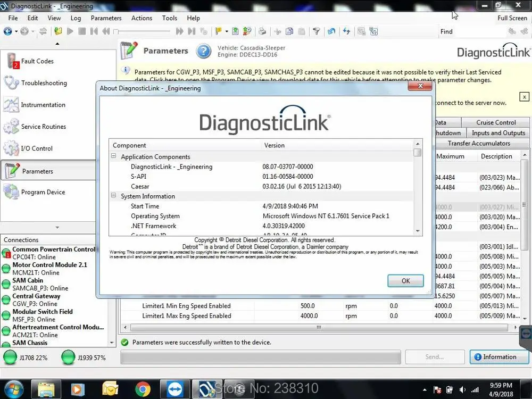Open the View menu
Screen dimensions: 532x399
(x=54, y=18)
